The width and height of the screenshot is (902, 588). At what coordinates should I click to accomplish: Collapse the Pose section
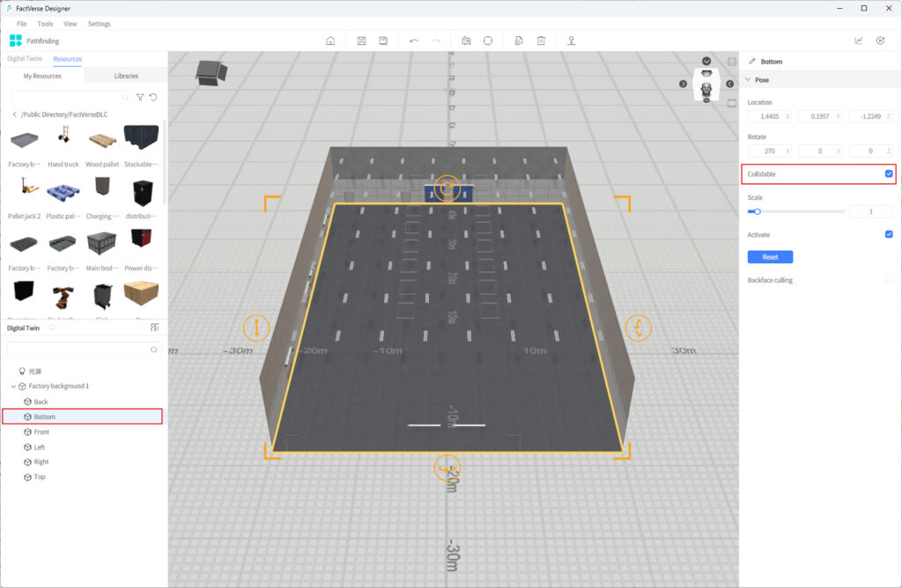point(748,80)
